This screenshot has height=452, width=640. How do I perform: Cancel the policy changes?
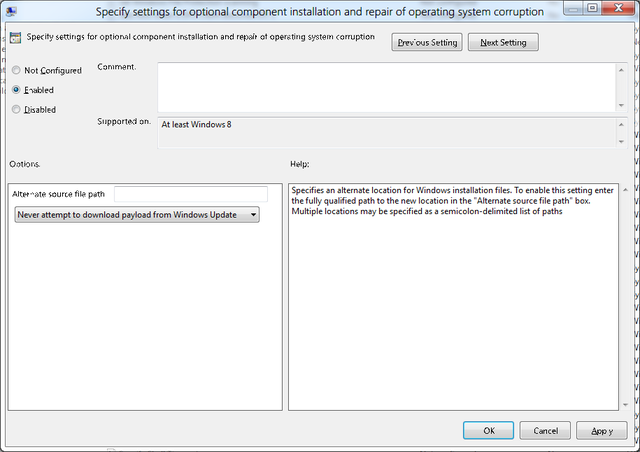545,430
